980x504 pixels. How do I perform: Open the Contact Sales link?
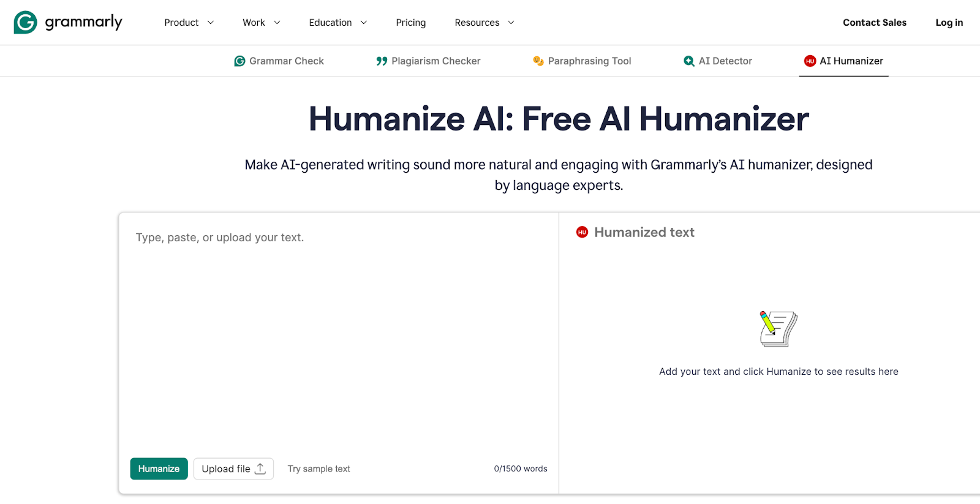874,23
